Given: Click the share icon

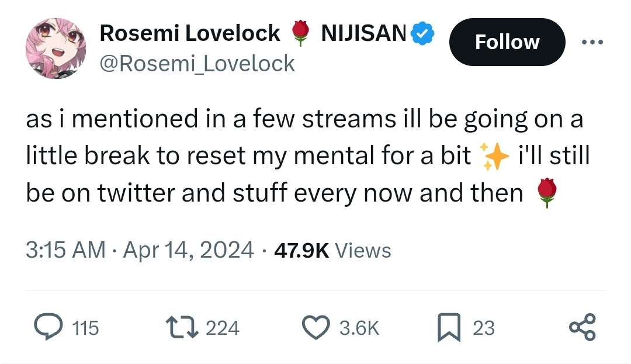Looking at the screenshot, I should (583, 327).
